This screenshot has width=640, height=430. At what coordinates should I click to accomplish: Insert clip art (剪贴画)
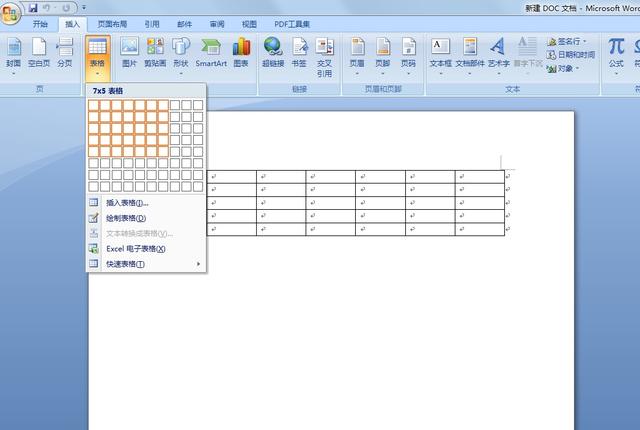tap(155, 52)
